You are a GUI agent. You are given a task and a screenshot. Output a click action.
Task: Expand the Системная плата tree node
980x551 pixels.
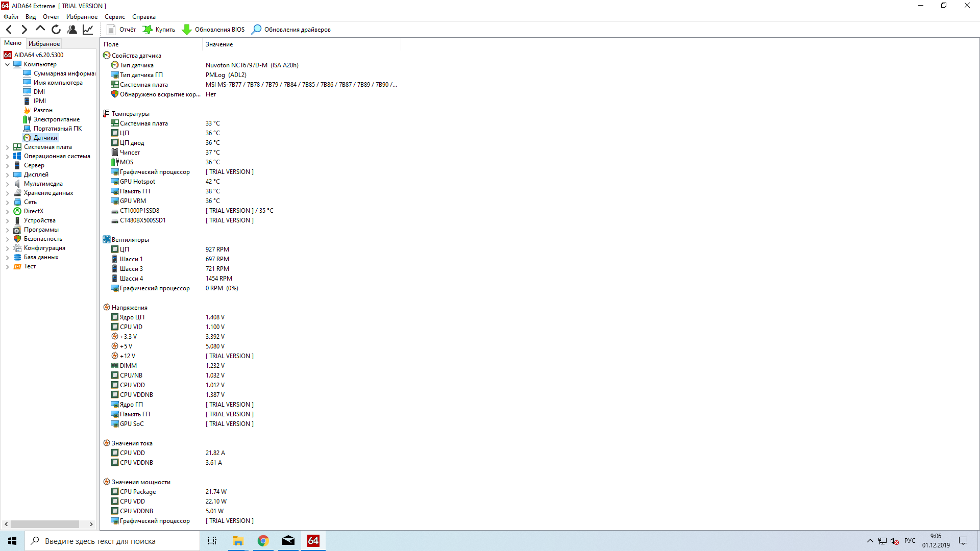click(x=7, y=147)
